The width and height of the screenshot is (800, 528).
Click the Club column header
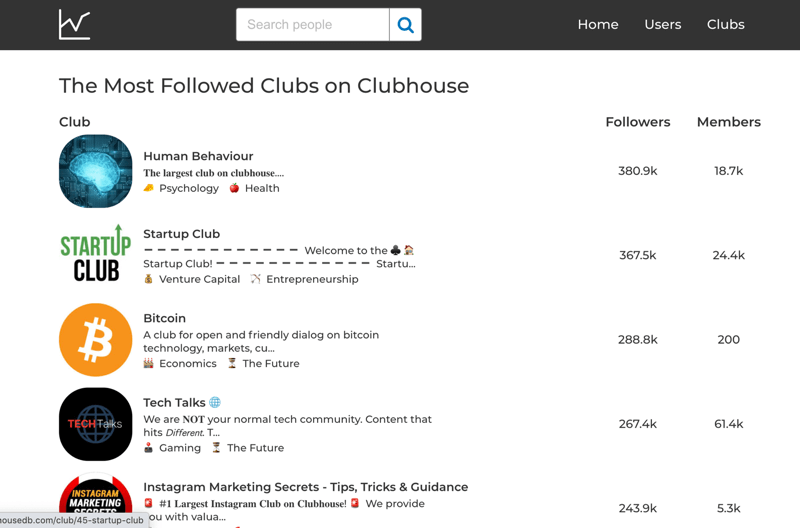coord(74,122)
